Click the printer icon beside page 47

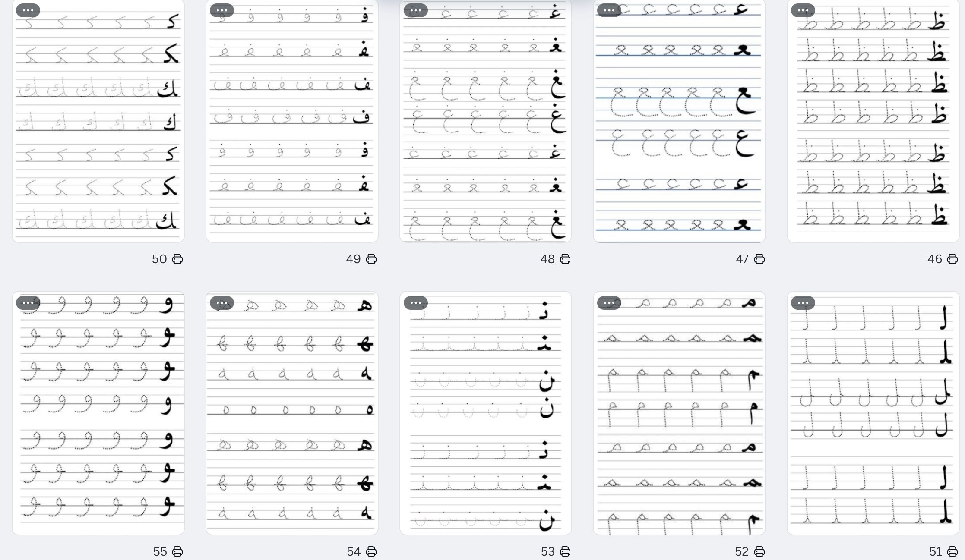[x=759, y=259]
